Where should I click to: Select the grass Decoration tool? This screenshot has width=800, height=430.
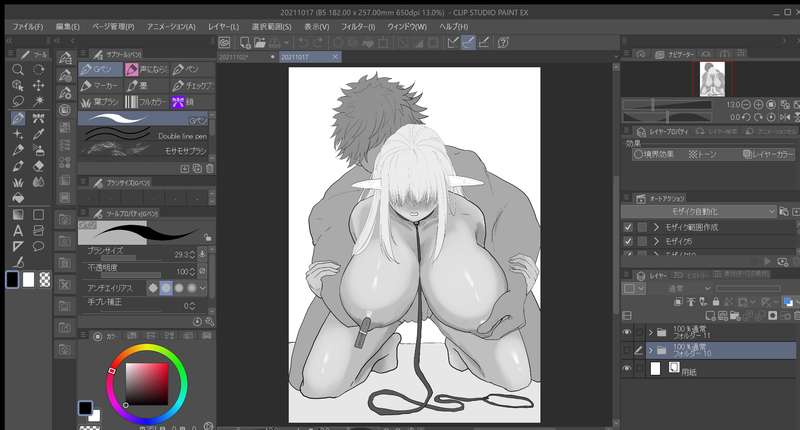(x=18, y=182)
